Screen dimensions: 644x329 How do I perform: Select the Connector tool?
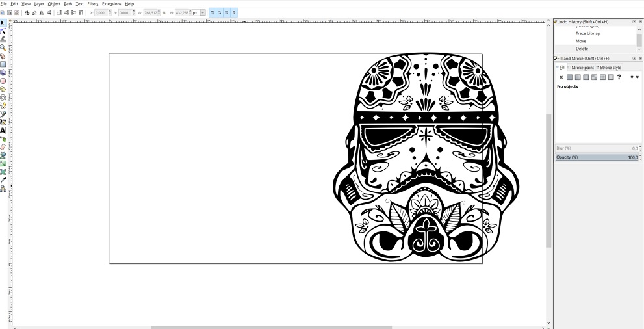[3, 189]
